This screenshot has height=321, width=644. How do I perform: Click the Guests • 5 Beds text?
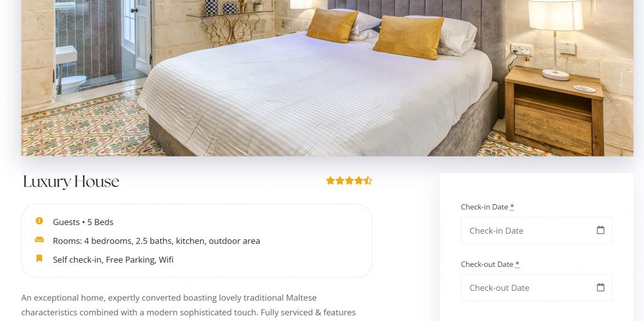[83, 222]
